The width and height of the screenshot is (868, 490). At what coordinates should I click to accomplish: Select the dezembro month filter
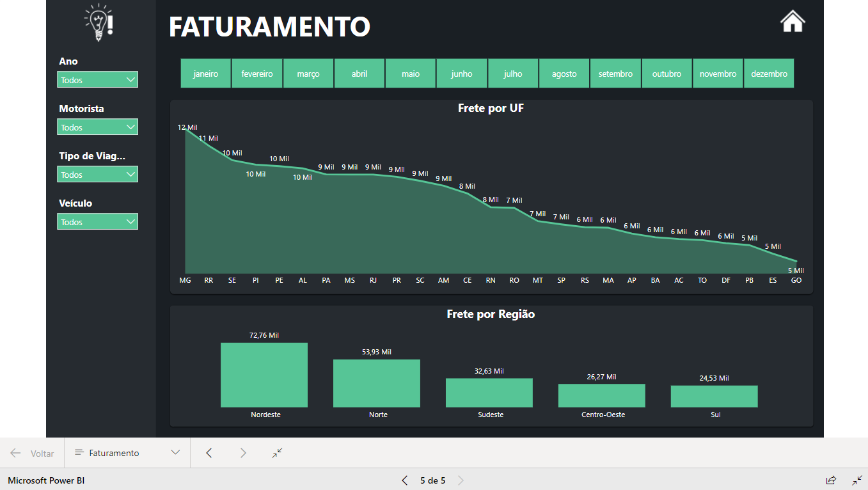point(769,74)
